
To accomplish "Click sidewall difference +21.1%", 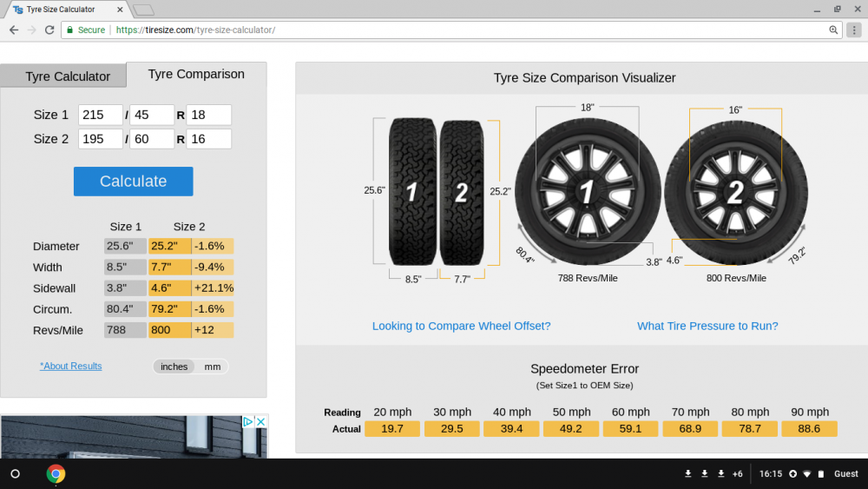I will [x=213, y=288].
